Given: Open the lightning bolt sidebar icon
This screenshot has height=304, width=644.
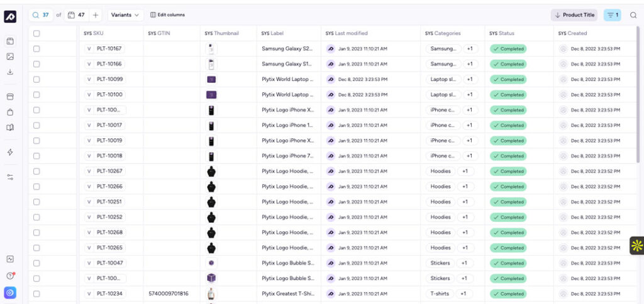Looking at the screenshot, I should [10, 152].
